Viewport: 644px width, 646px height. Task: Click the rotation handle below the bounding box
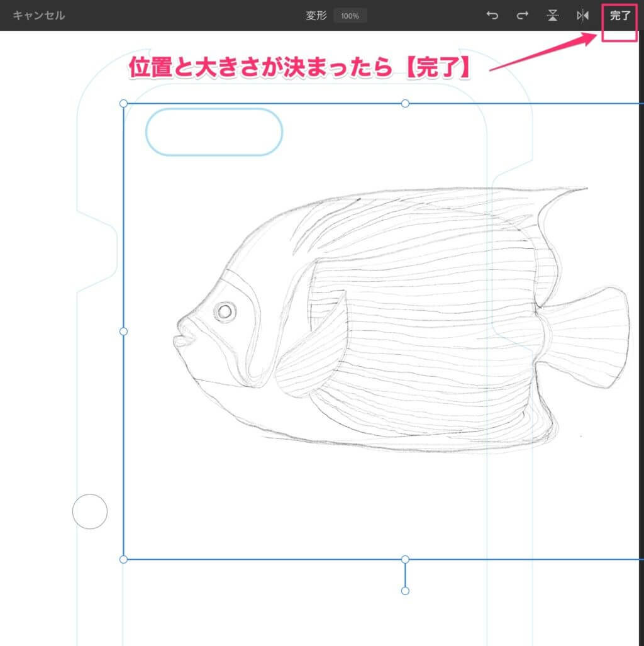pos(405,591)
